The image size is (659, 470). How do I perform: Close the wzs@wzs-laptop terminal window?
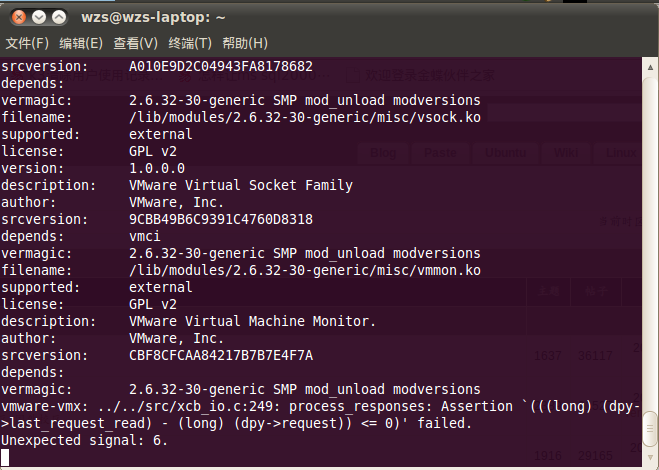18,17
